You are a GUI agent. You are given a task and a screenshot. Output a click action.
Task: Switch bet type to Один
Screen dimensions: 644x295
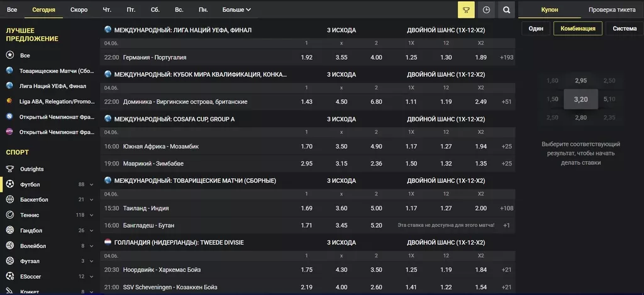tap(536, 28)
